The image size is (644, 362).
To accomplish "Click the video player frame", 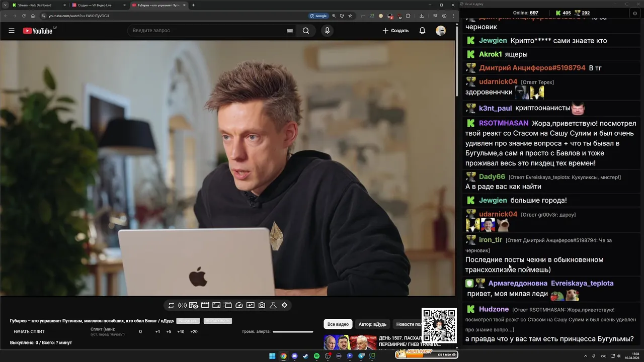I will pyautogui.click(x=227, y=168).
